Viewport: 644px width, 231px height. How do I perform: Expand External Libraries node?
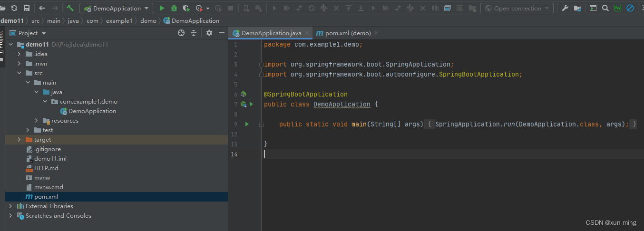coord(11,206)
